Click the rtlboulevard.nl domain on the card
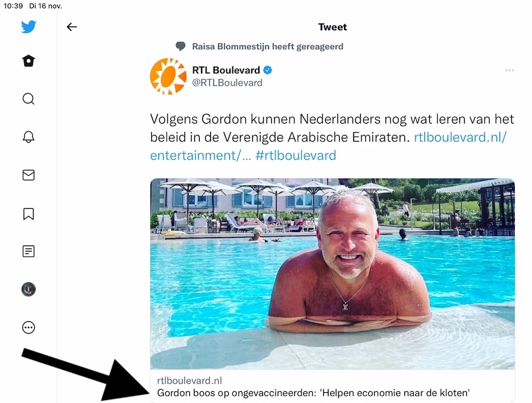 189,381
